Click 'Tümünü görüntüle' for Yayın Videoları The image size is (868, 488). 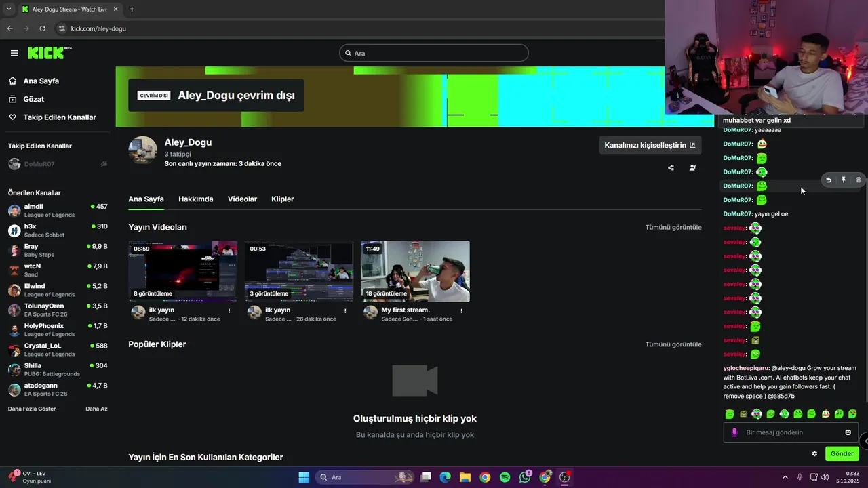pyautogui.click(x=673, y=228)
